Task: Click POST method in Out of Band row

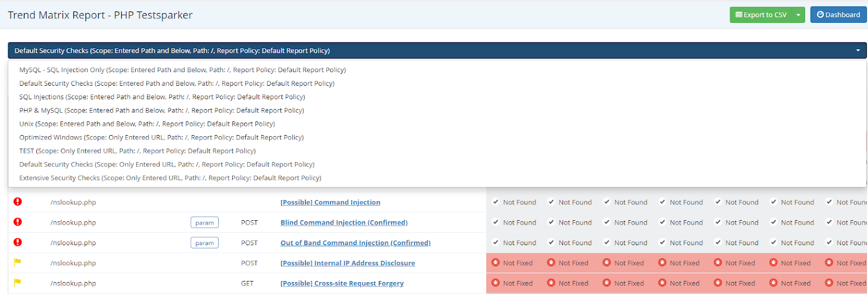Action: click(250, 243)
